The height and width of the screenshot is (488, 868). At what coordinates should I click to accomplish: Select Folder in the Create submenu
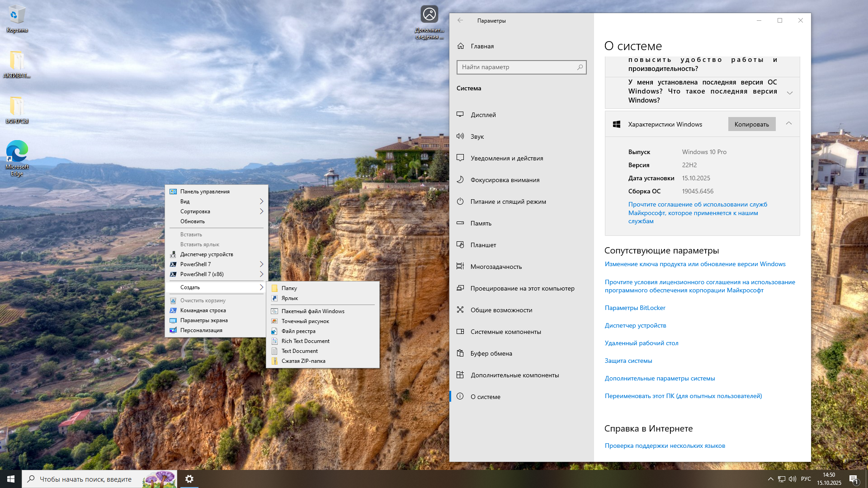pos(289,288)
